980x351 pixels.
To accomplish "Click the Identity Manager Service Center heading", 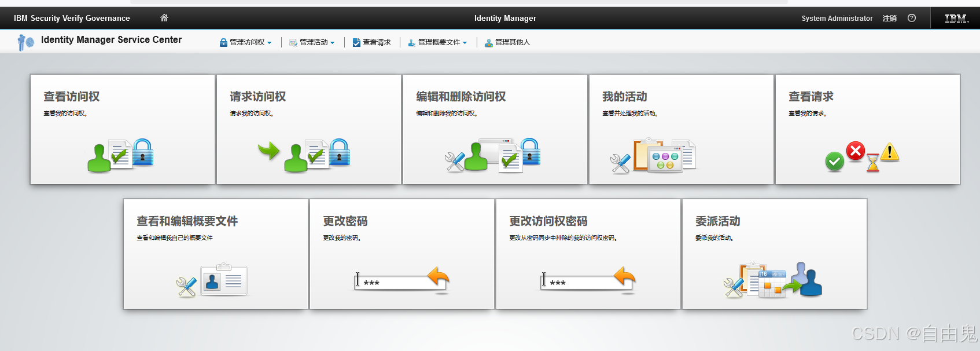I will (x=111, y=39).
